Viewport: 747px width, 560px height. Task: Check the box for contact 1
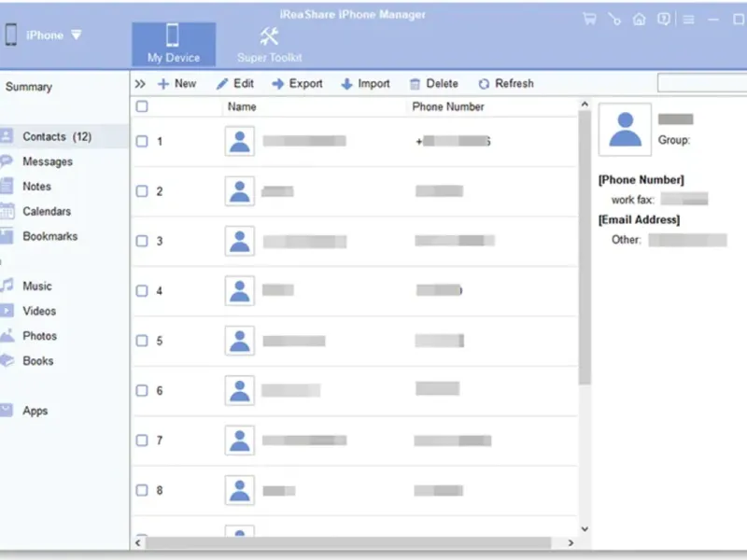click(x=142, y=142)
